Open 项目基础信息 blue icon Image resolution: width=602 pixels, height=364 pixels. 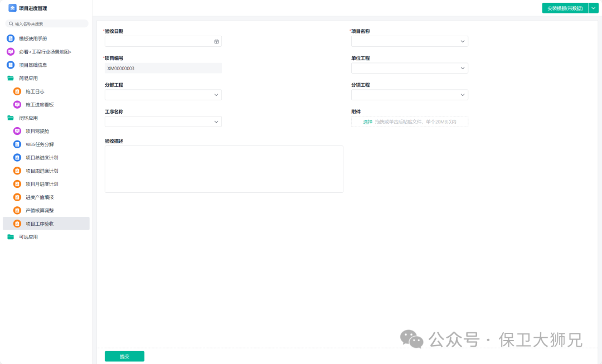pyautogui.click(x=11, y=65)
